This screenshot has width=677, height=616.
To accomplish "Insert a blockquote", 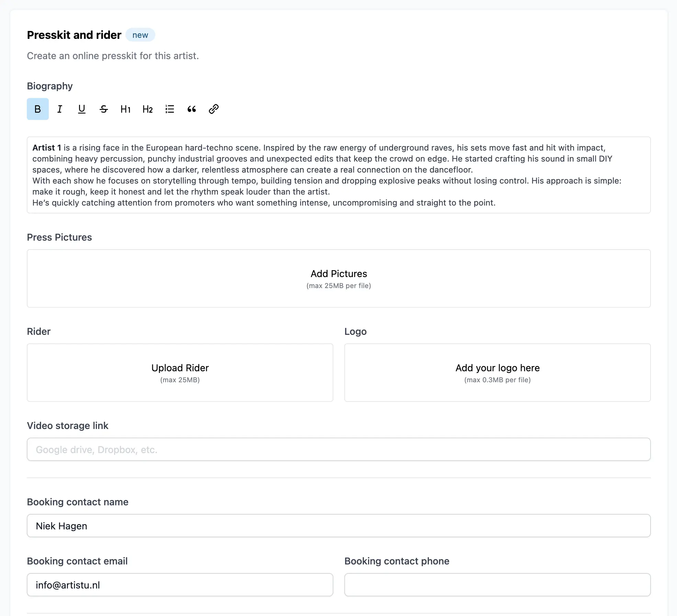I will [191, 109].
